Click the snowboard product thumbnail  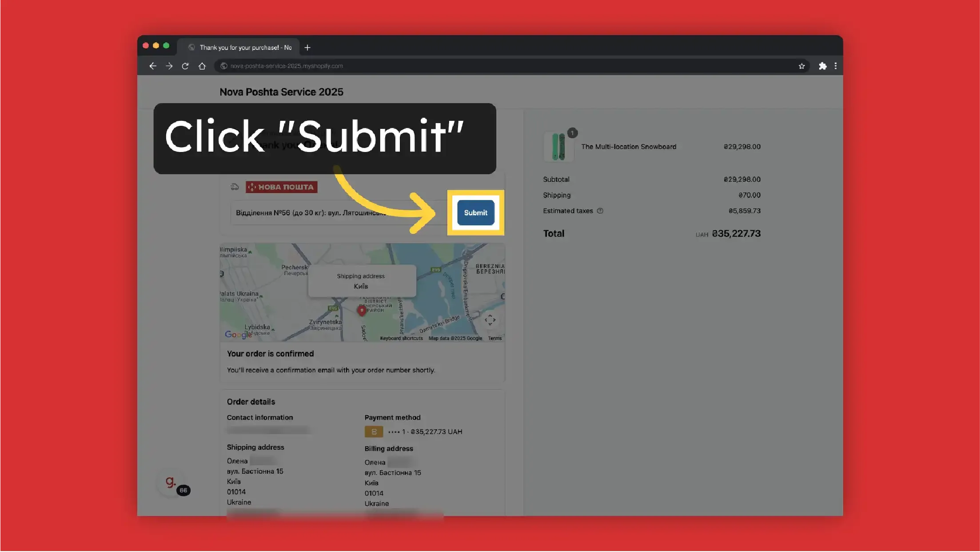pyautogui.click(x=558, y=146)
